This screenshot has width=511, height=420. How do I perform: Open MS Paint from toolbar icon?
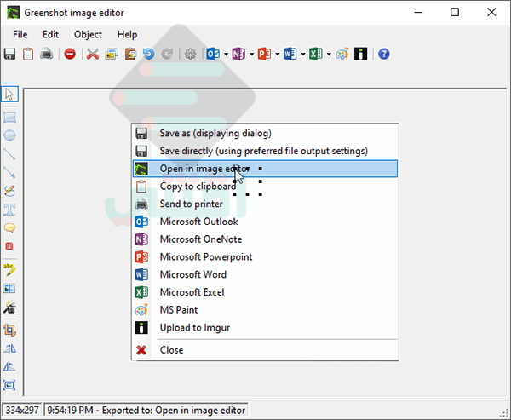click(x=342, y=55)
